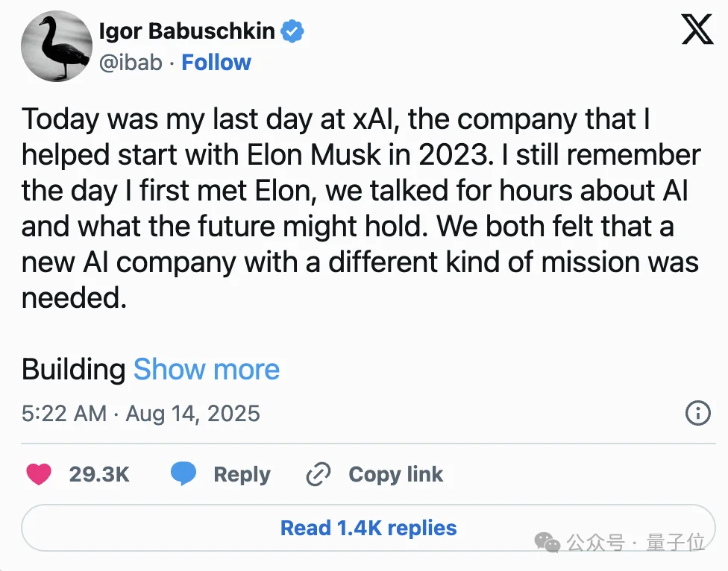Open Igor Babuschkin's profile name
This screenshot has height=571, width=728.
coord(186,31)
